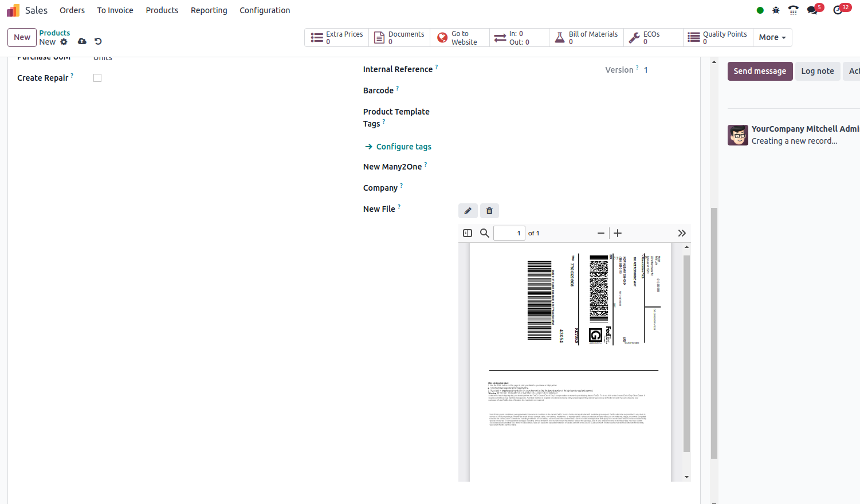
Task: Toggle the Create Repair checkbox
Action: point(97,78)
